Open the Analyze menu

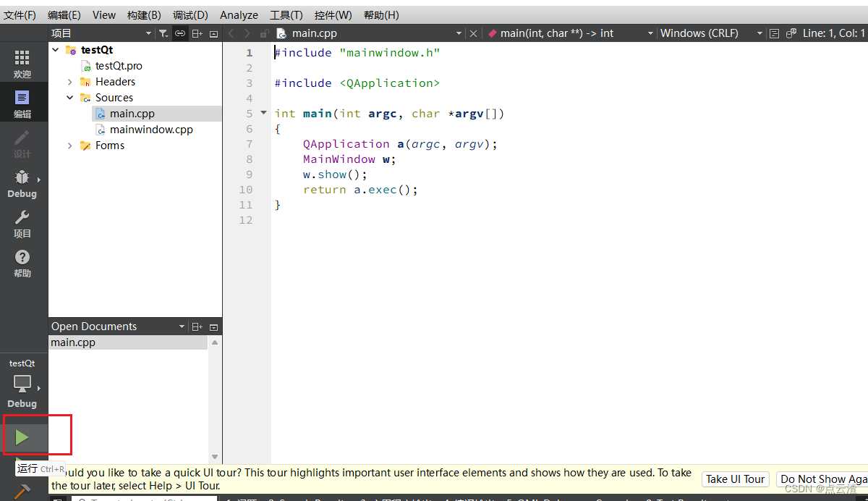click(x=239, y=14)
